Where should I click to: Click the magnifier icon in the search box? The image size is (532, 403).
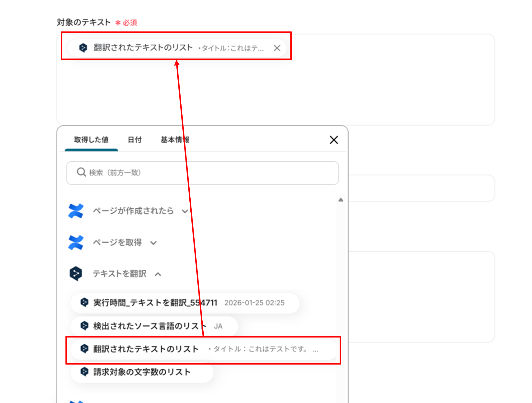click(81, 172)
